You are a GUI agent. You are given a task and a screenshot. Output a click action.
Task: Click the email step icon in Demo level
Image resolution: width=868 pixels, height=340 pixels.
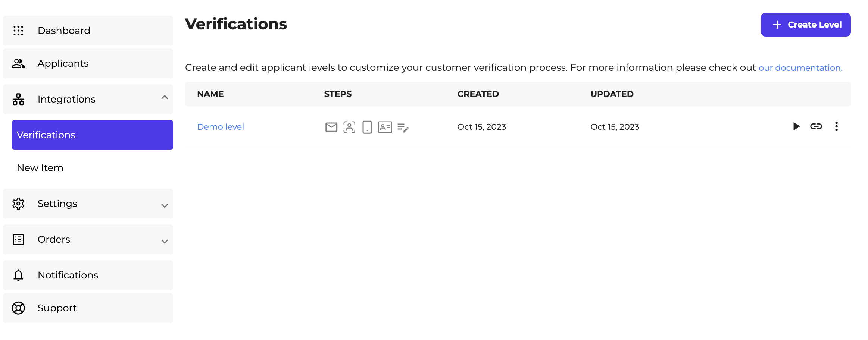331,127
